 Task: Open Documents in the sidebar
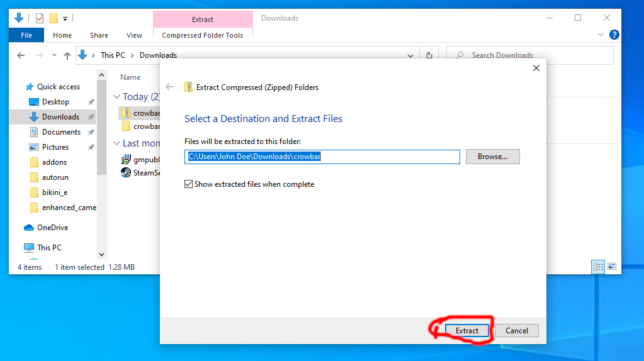(x=61, y=132)
